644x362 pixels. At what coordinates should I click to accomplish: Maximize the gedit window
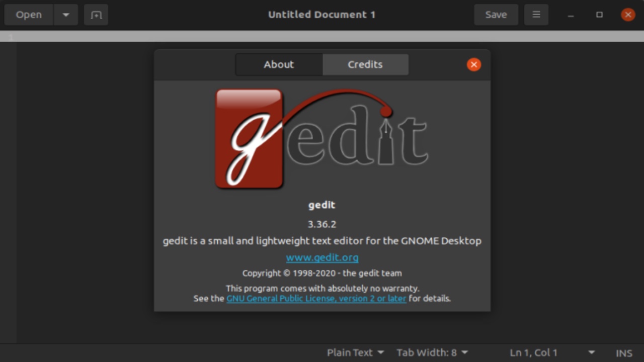pyautogui.click(x=599, y=15)
